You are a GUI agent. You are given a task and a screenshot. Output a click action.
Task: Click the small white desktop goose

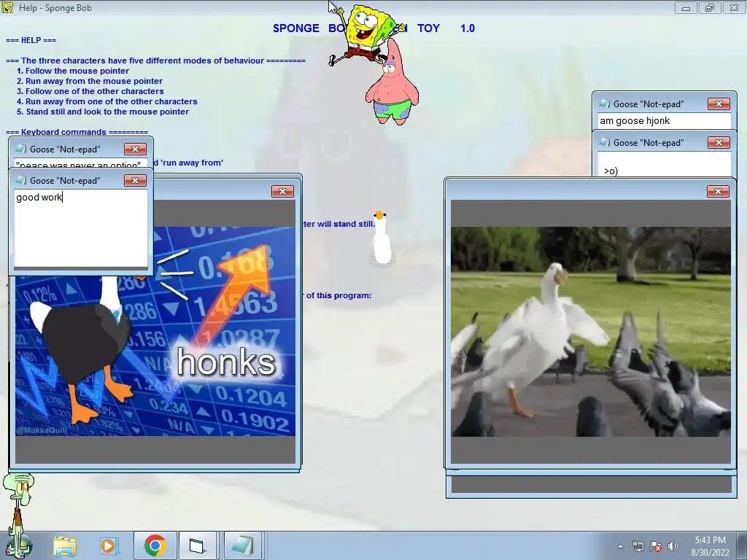coord(382,238)
